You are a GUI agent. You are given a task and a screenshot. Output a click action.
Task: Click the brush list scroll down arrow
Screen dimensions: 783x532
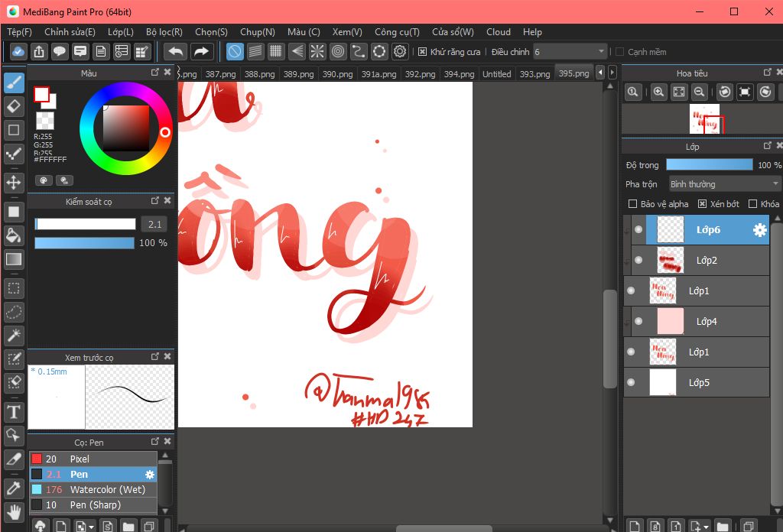pyautogui.click(x=165, y=511)
